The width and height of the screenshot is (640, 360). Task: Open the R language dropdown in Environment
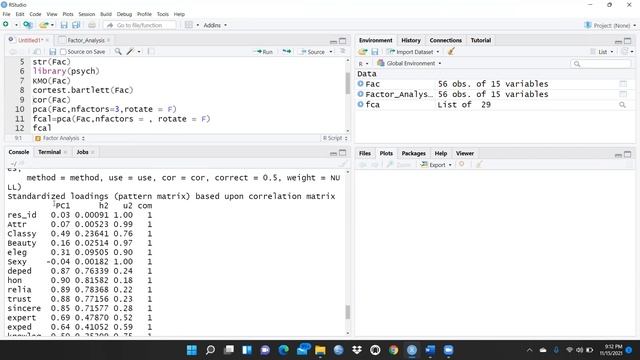pos(363,64)
